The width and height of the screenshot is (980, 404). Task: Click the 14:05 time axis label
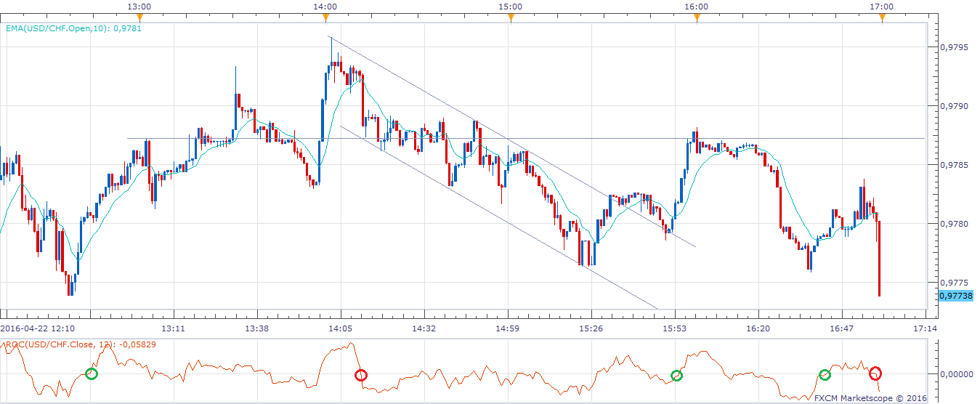(x=341, y=328)
